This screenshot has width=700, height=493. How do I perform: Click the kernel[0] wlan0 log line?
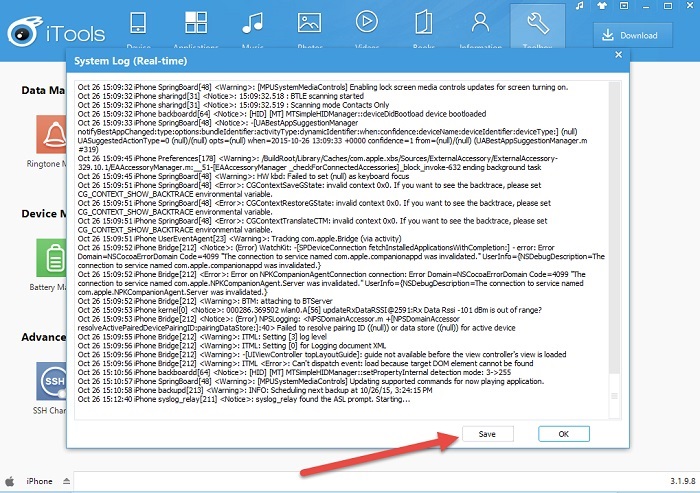tap(309, 310)
